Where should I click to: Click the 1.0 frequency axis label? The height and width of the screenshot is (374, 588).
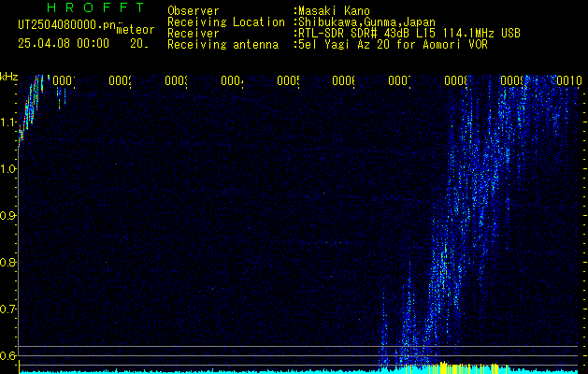click(x=7, y=169)
